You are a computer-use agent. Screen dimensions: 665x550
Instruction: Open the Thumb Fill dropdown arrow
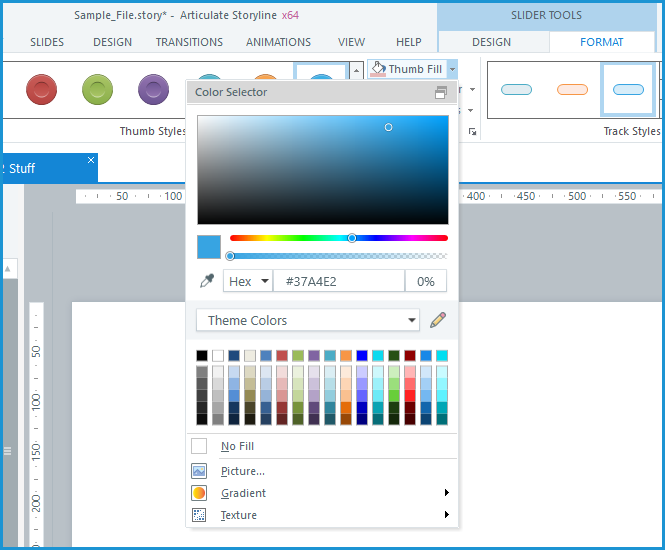(x=453, y=69)
